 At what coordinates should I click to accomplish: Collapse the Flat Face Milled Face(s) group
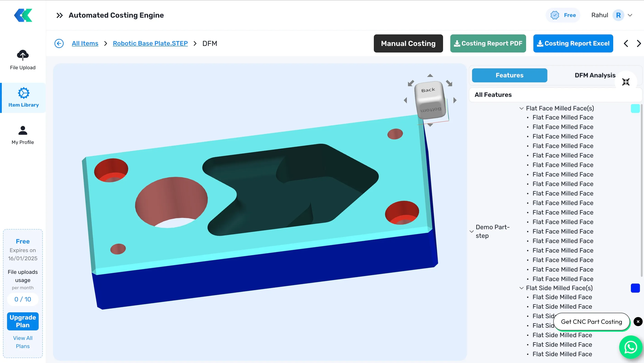[x=522, y=108]
